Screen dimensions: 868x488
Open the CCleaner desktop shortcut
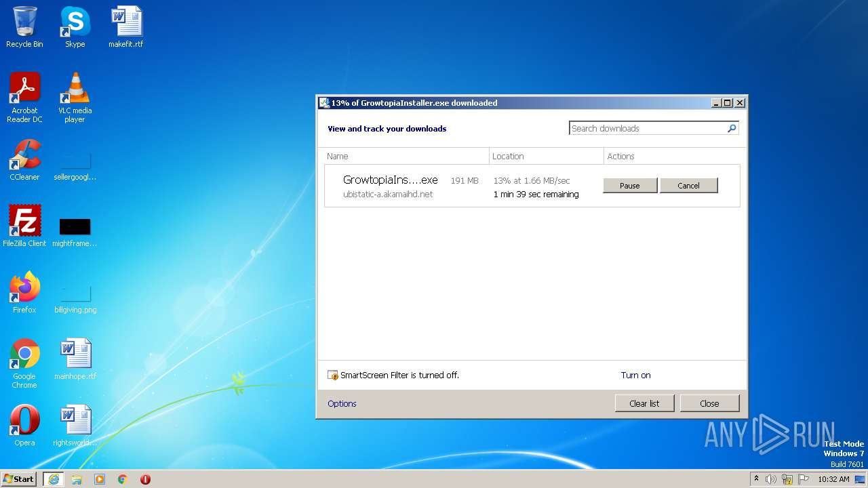point(24,160)
